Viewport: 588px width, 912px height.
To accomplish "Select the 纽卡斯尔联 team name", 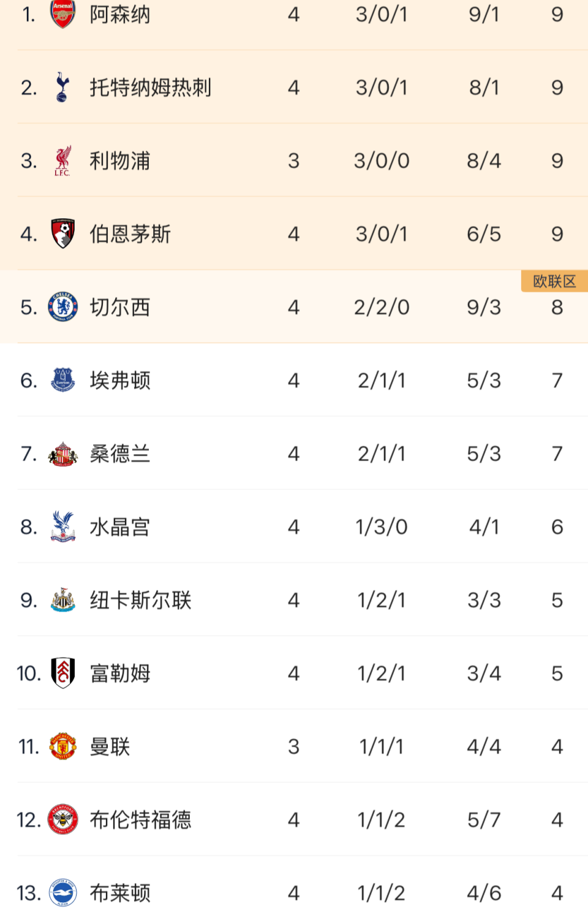I will [x=140, y=600].
